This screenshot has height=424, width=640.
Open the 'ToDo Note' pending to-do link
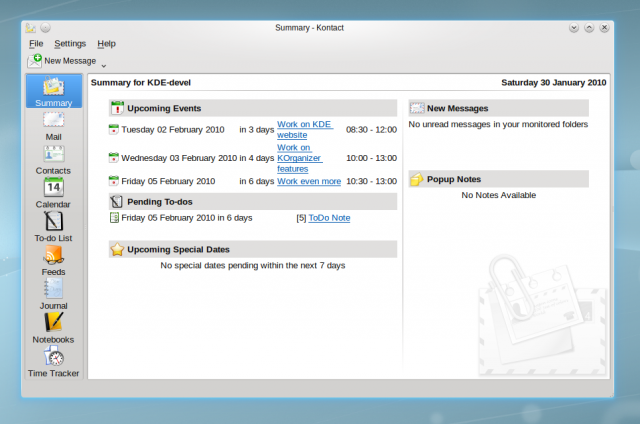click(329, 217)
